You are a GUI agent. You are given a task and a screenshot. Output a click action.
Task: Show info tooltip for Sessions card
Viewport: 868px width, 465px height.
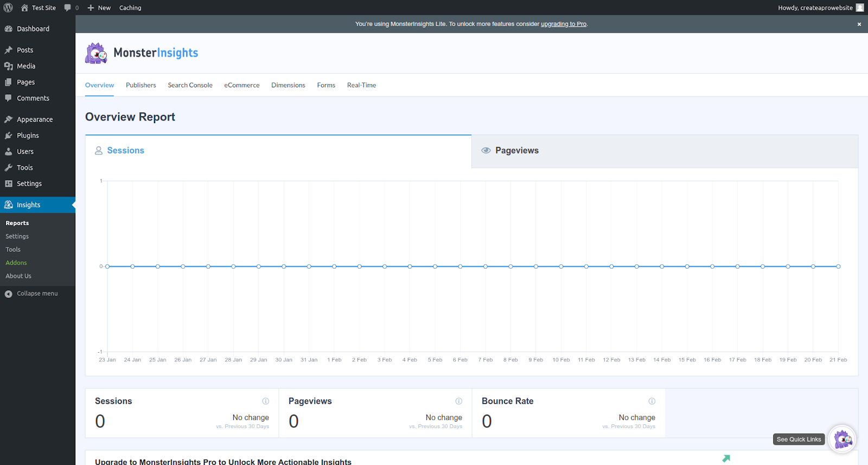point(266,401)
